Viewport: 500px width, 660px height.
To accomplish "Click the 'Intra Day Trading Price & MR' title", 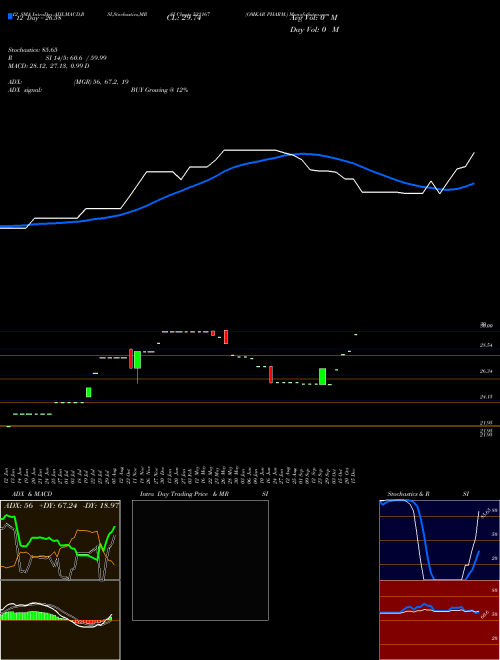I will (184, 494).
